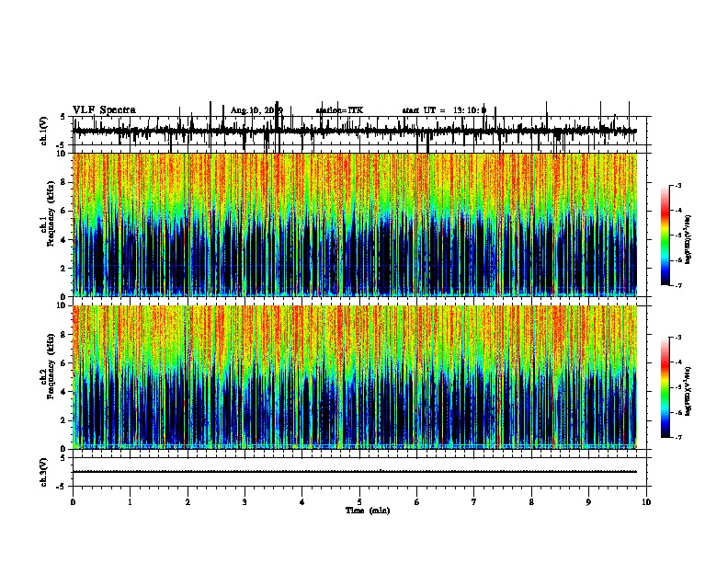
Task: Click the ch.1 spectrogram color scale bar
Action: click(665, 236)
